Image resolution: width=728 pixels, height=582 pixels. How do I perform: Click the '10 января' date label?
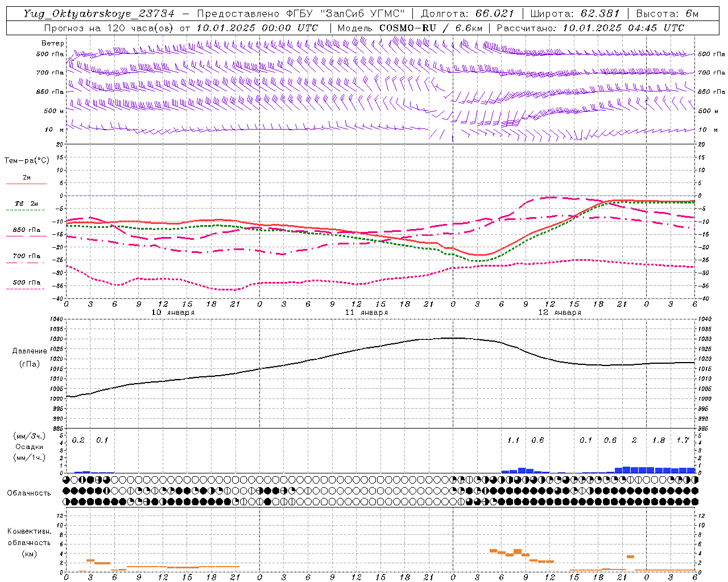click(x=173, y=313)
